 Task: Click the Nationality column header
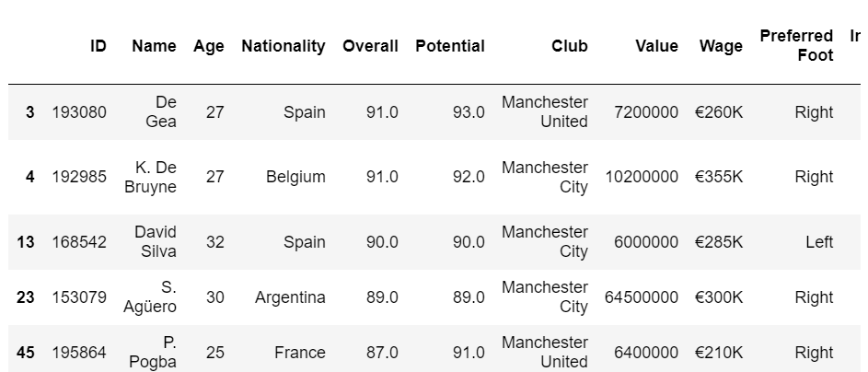point(283,46)
